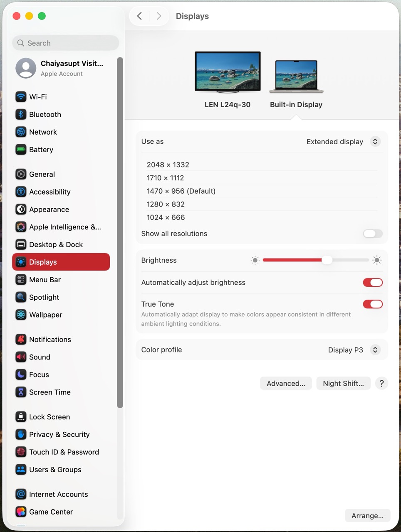This screenshot has height=532, width=401.
Task: Open the Network globe icon
Action: pyautogui.click(x=21, y=132)
